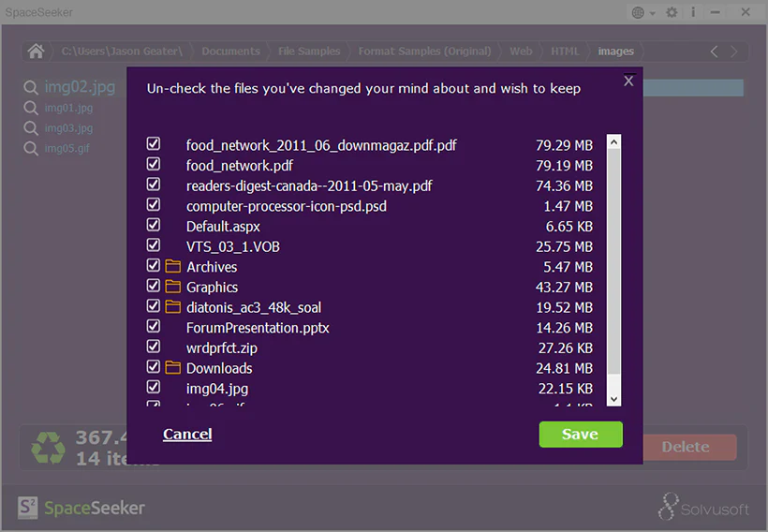Screen dimensions: 768x532
Task: Select img05.gif in background list
Action: point(67,148)
